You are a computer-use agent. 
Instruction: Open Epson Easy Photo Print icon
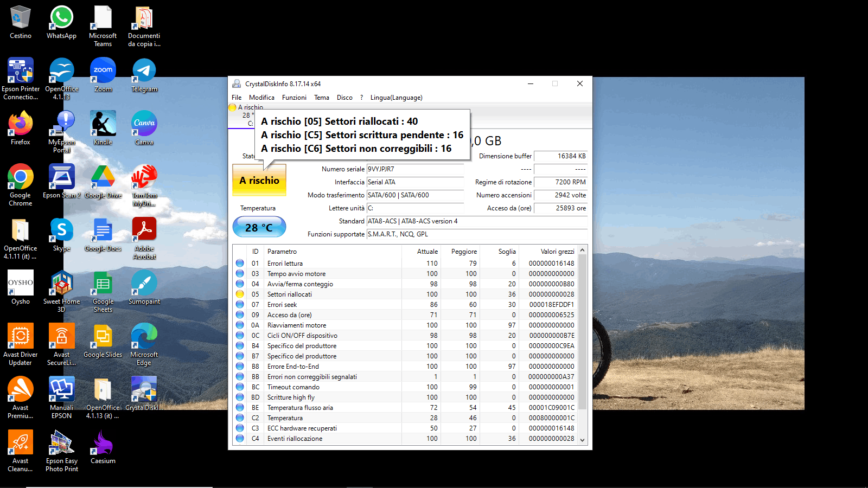click(61, 451)
